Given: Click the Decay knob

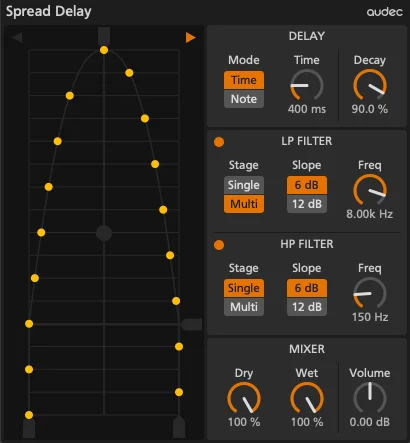Looking at the screenshot, I should (x=370, y=85).
